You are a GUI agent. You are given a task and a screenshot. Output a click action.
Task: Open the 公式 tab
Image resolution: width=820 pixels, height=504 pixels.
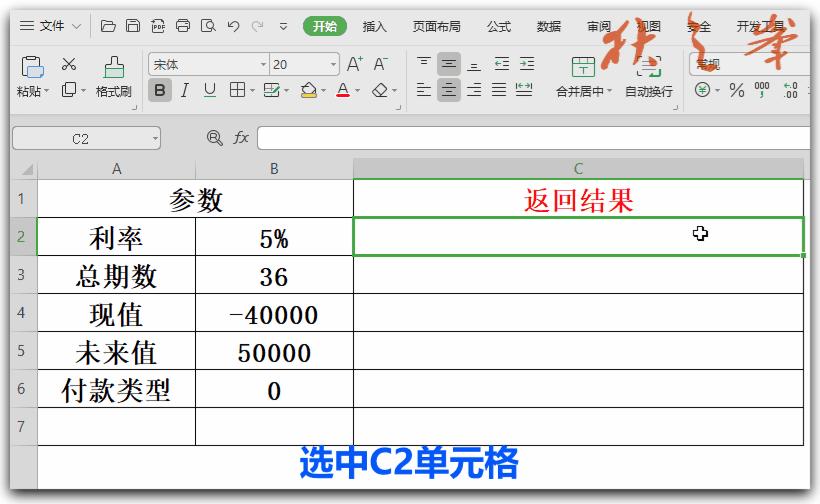pyautogui.click(x=498, y=26)
